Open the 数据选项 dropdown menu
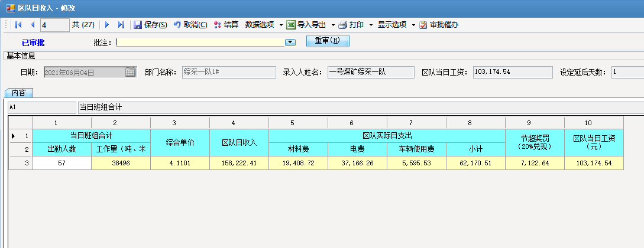 pyautogui.click(x=264, y=25)
